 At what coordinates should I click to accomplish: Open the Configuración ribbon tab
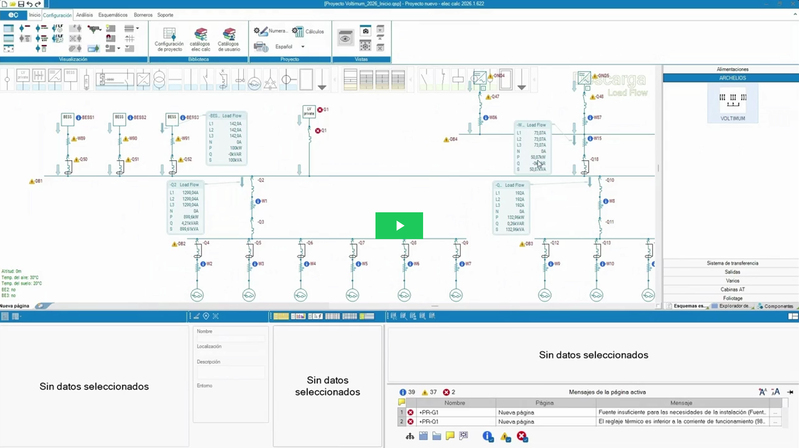click(x=57, y=15)
